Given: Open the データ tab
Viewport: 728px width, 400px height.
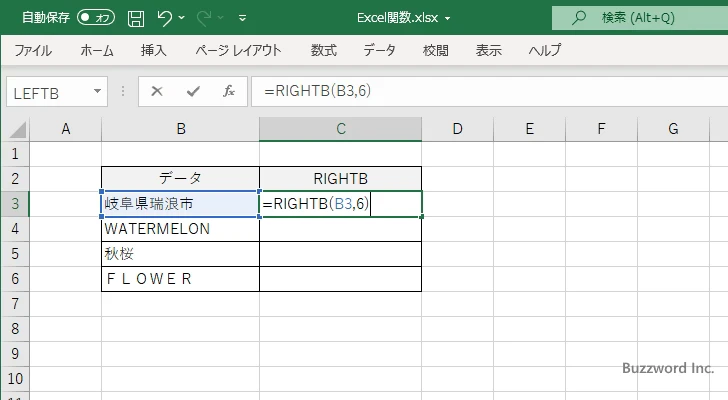Looking at the screenshot, I should [x=379, y=50].
